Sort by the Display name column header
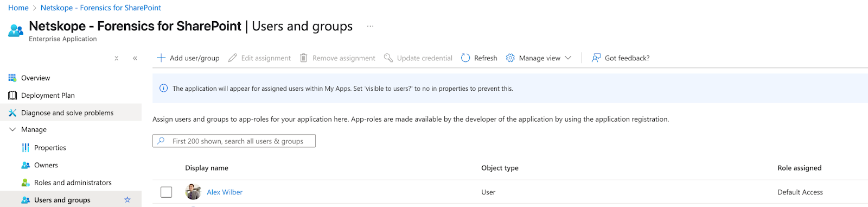The image size is (868, 207). point(207,168)
